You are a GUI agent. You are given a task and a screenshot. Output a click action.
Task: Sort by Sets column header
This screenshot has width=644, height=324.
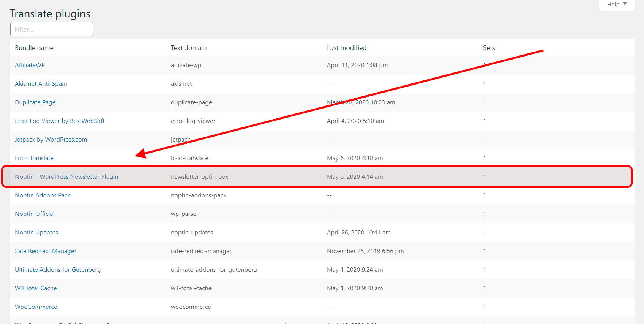(489, 48)
